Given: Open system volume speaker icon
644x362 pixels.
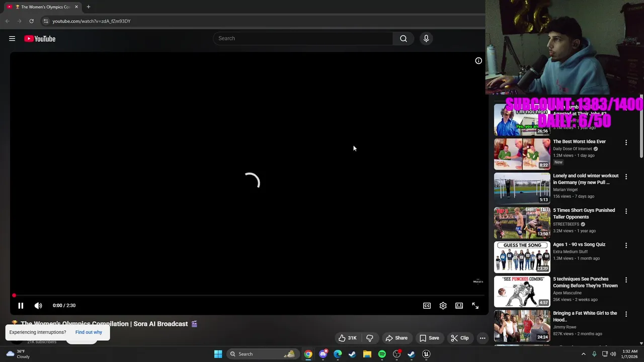Looking at the screenshot, I should click(x=613, y=354).
